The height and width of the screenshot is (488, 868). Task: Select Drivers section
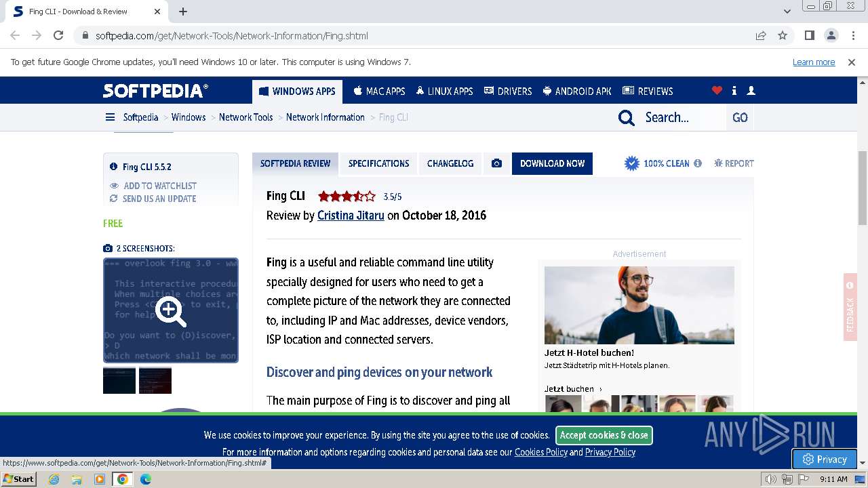tap(508, 91)
